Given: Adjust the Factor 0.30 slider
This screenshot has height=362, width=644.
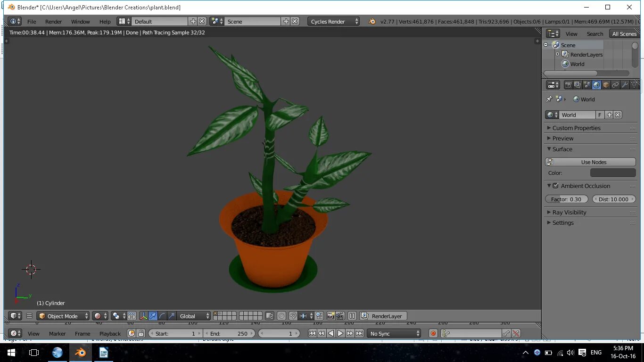Looking at the screenshot, I should (567, 199).
